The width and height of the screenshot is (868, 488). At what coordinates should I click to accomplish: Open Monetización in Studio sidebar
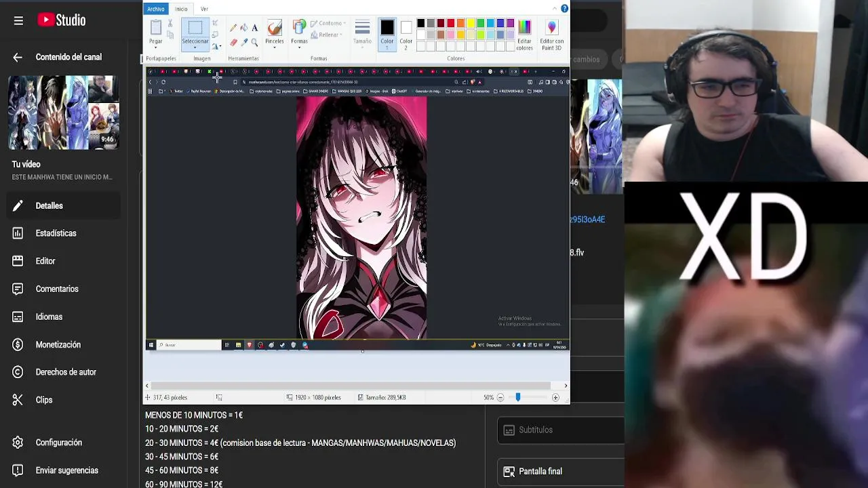(64, 344)
